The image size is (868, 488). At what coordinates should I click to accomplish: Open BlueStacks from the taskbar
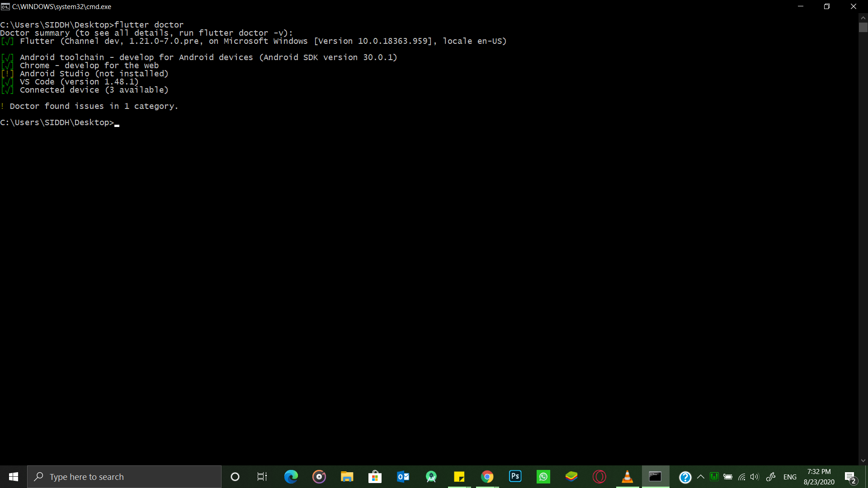(571, 477)
